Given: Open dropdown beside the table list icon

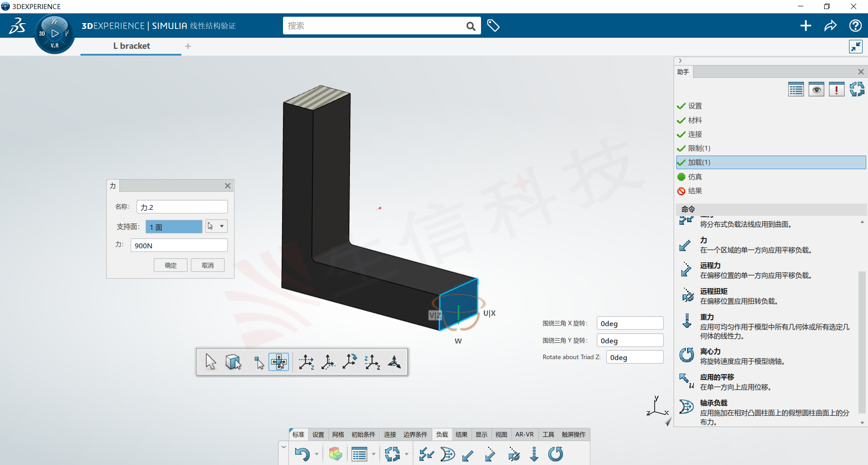Looking at the screenshot, I should coord(373,454).
